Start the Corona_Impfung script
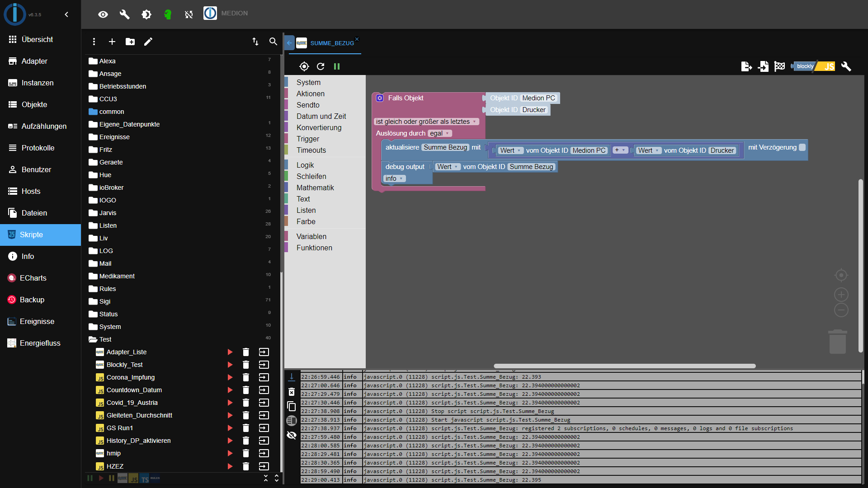This screenshot has width=868, height=488. (230, 377)
